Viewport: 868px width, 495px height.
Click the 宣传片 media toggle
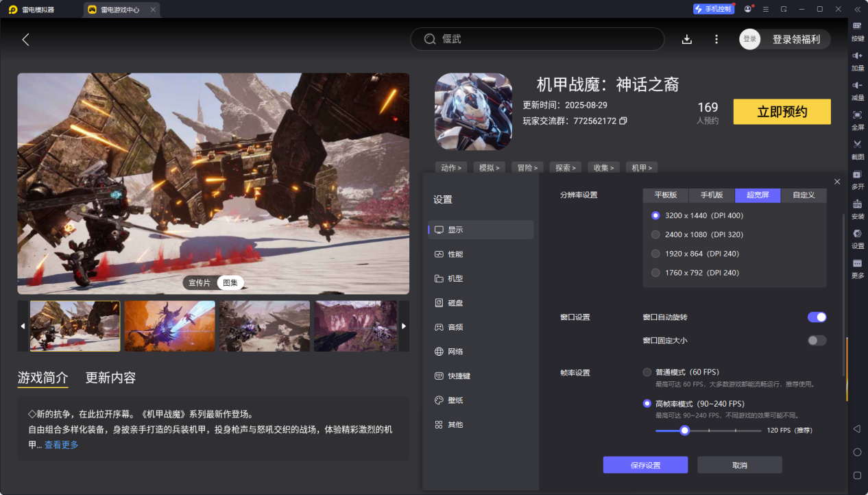(200, 282)
